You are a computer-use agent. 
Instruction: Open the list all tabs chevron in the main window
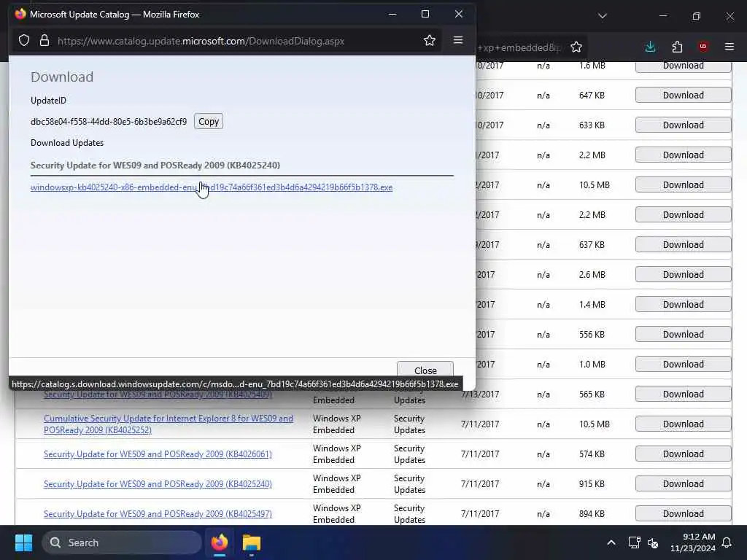pos(602,16)
